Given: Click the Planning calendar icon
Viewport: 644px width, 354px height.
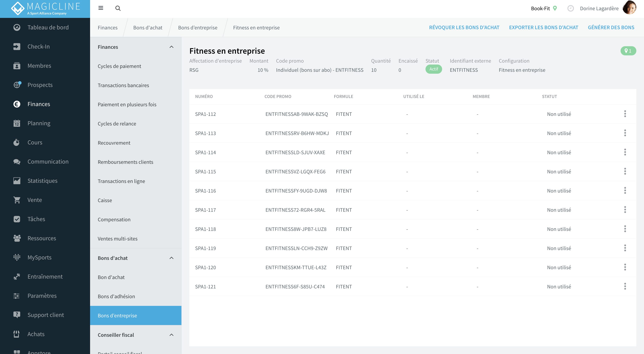Looking at the screenshot, I should 17,123.
